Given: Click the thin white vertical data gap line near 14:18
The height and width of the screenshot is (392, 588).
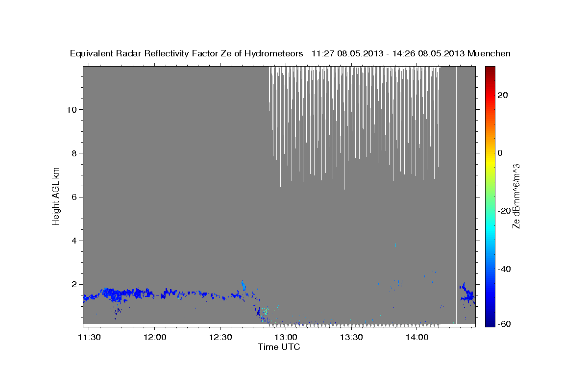Looking at the screenshot, I should click(x=456, y=195).
